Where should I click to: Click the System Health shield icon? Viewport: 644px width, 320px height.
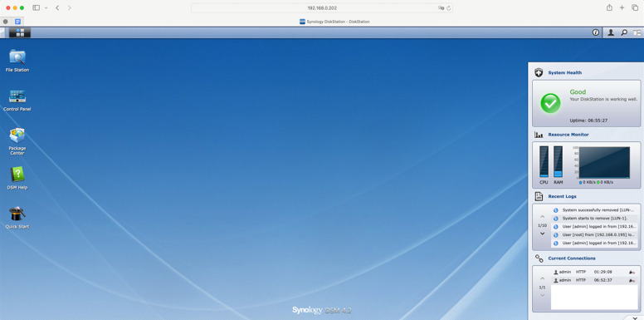click(x=539, y=73)
